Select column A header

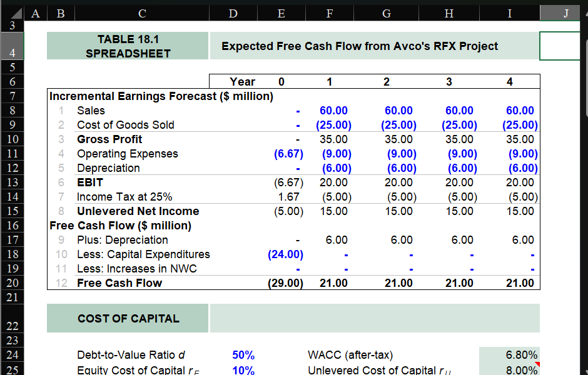coord(35,12)
